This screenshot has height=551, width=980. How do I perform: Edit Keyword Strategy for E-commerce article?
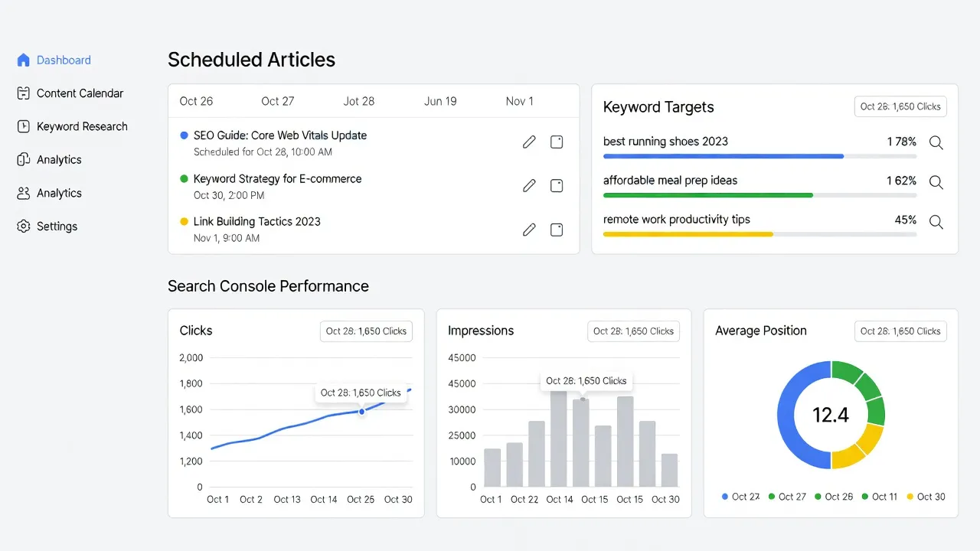click(x=529, y=185)
